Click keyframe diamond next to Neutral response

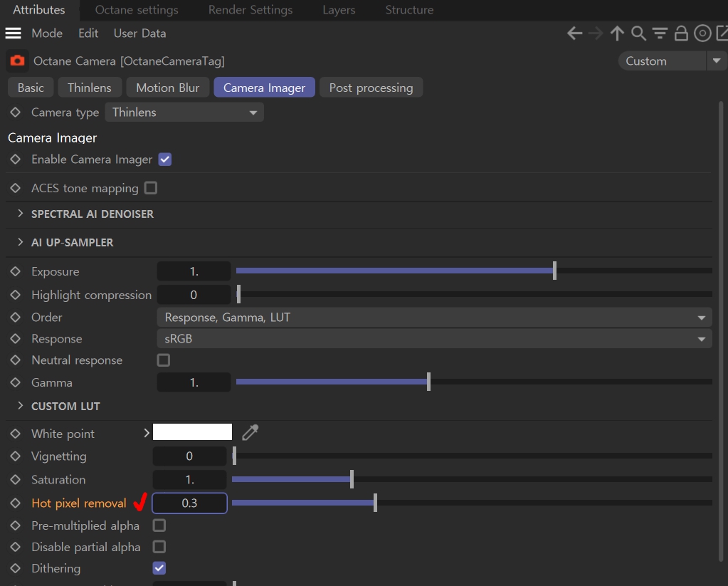pos(16,360)
